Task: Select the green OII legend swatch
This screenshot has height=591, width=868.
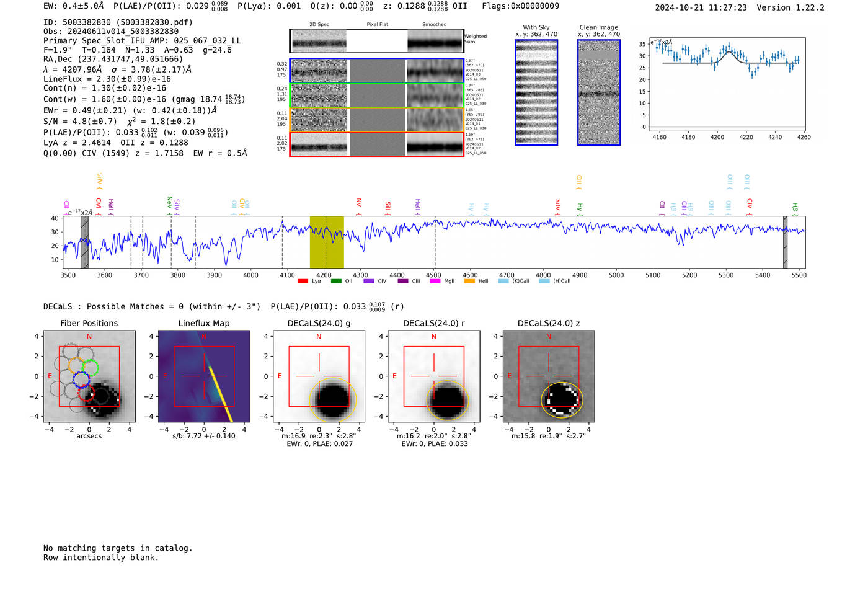Action: point(336,282)
